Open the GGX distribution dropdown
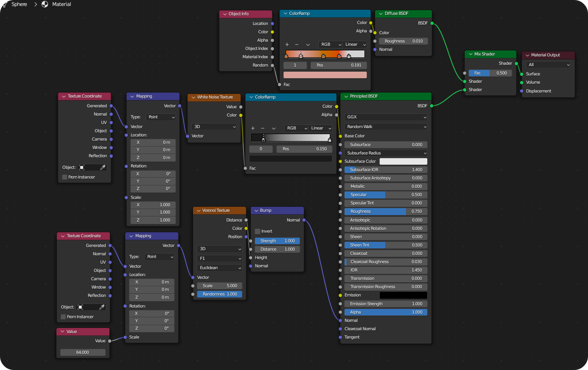This screenshot has width=588, height=370. click(386, 117)
